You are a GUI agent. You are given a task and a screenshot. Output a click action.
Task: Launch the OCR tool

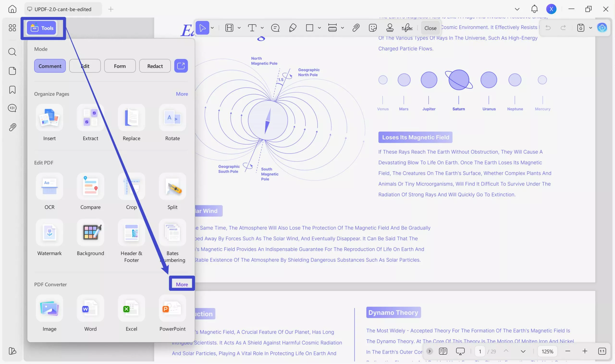(49, 191)
